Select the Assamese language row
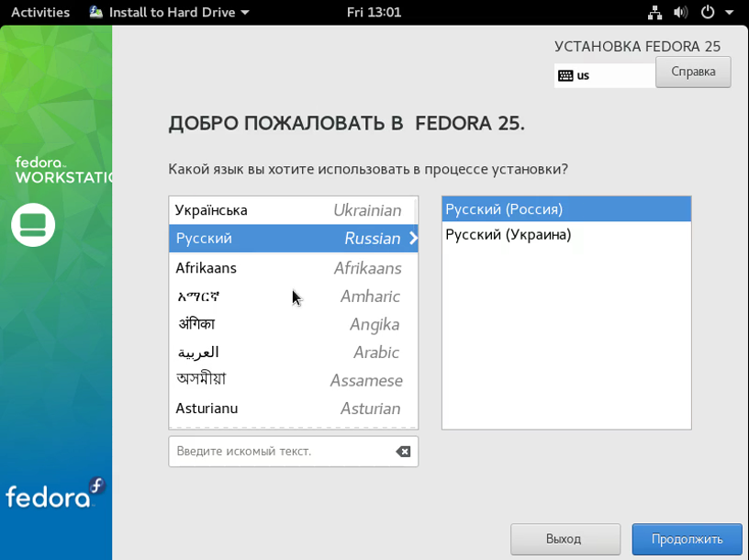749x560 pixels. point(294,380)
